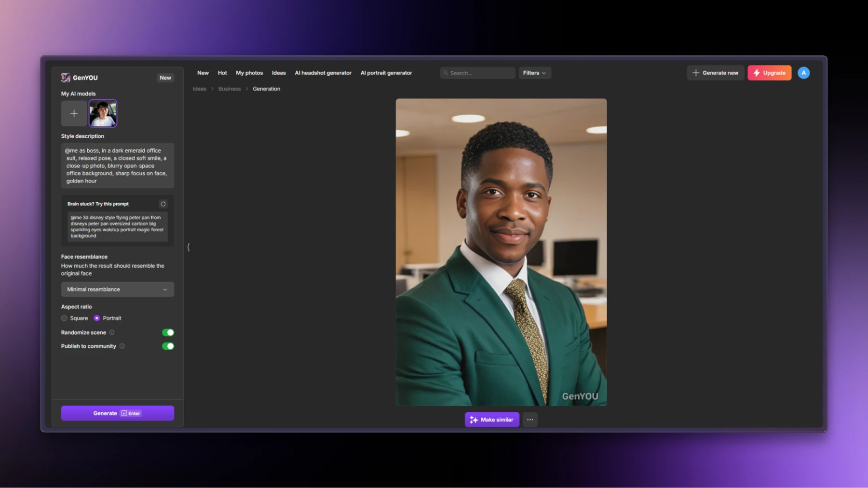Screen dimensions: 868x488
Task: Click the Upgrade button
Action: coord(769,73)
